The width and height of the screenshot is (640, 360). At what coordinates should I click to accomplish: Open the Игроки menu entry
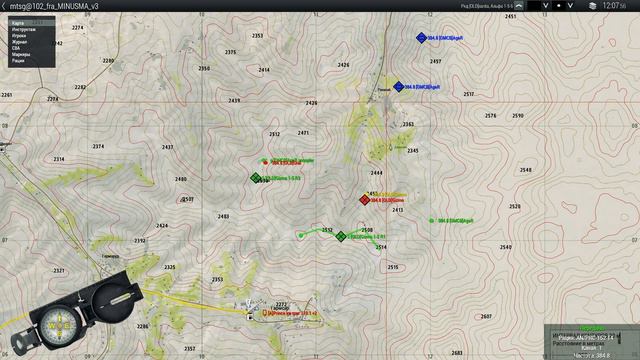(31, 36)
